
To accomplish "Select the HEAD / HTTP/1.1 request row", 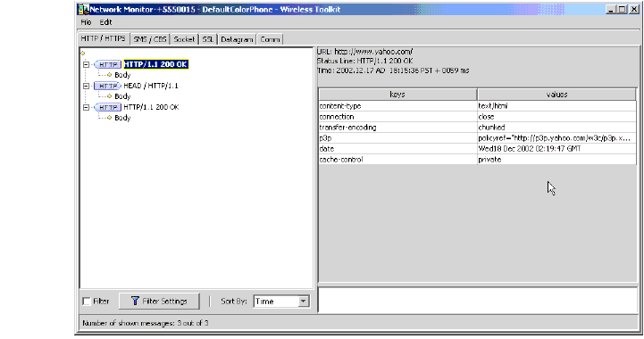I will click(x=151, y=86).
